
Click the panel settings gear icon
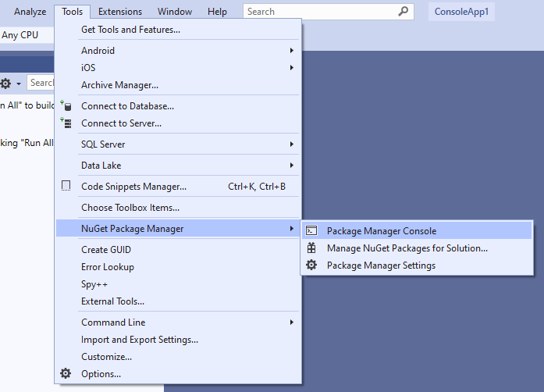coord(5,84)
